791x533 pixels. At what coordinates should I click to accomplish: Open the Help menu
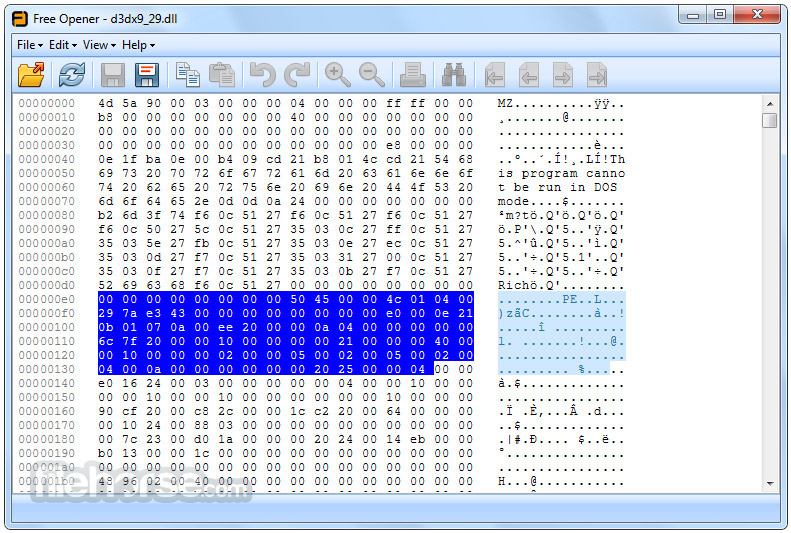click(x=138, y=45)
